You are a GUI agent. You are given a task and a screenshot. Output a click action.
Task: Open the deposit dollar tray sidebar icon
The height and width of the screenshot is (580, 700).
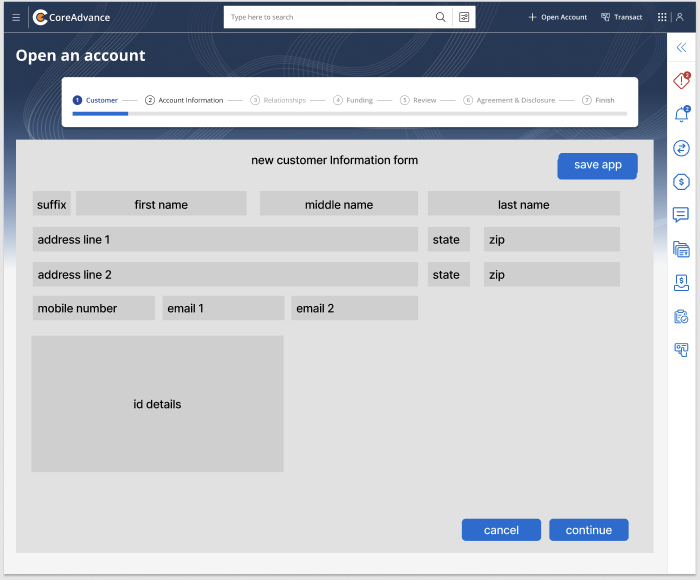pos(681,283)
